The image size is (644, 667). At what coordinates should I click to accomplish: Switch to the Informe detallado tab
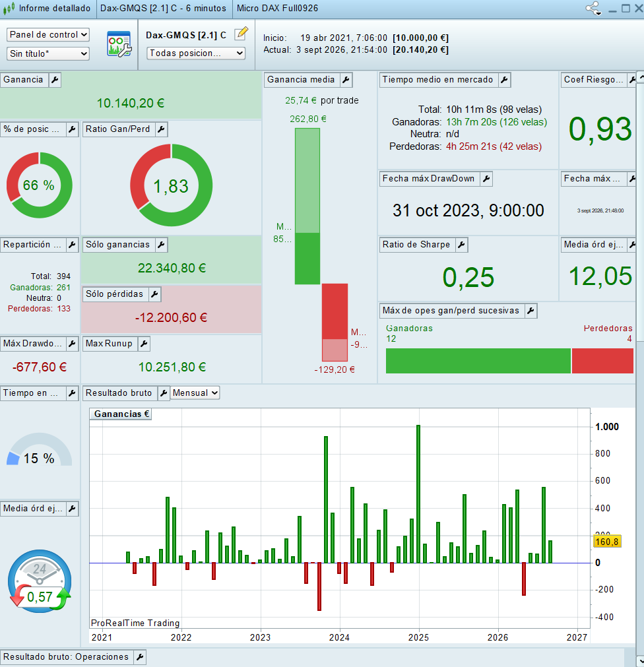pyautogui.click(x=48, y=9)
